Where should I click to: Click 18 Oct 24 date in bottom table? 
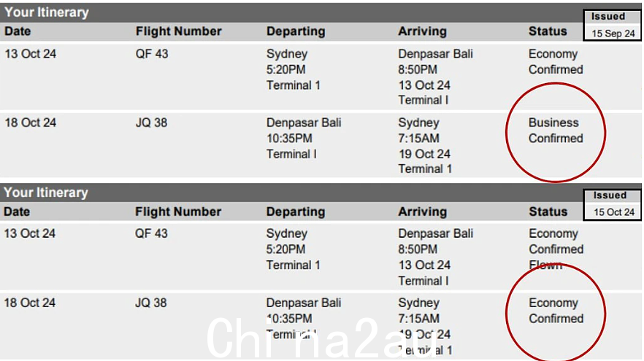point(29,303)
